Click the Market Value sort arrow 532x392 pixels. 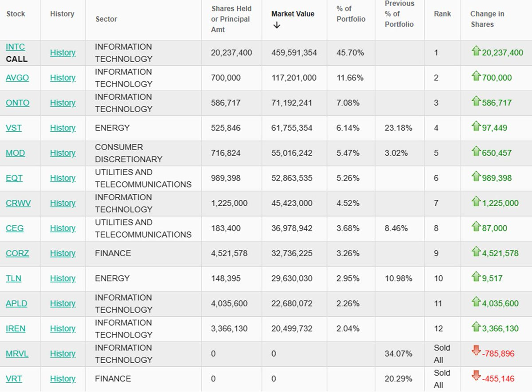tap(277, 25)
